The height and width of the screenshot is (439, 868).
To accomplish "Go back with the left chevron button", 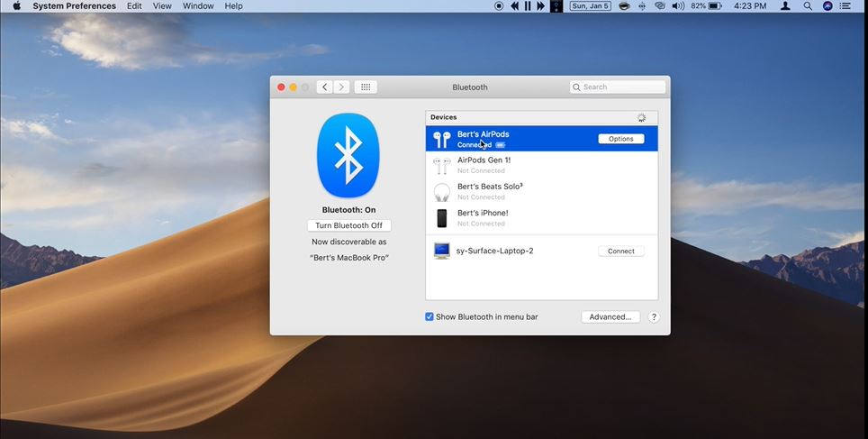I will click(324, 87).
